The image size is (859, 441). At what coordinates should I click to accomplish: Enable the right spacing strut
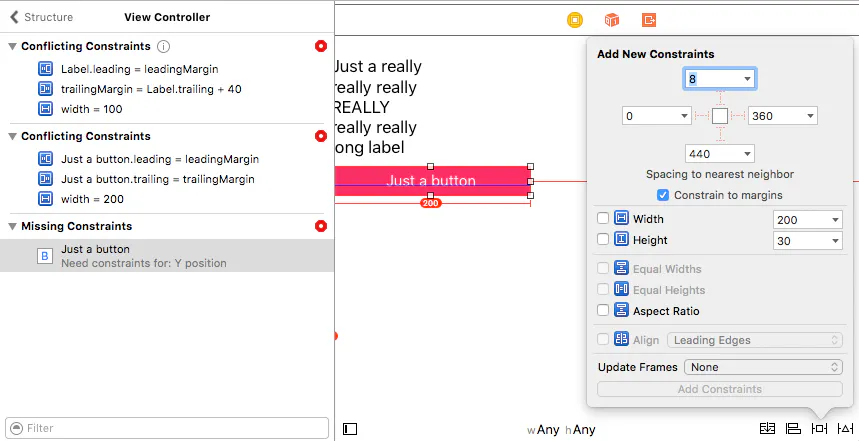pyautogui.click(x=738, y=116)
